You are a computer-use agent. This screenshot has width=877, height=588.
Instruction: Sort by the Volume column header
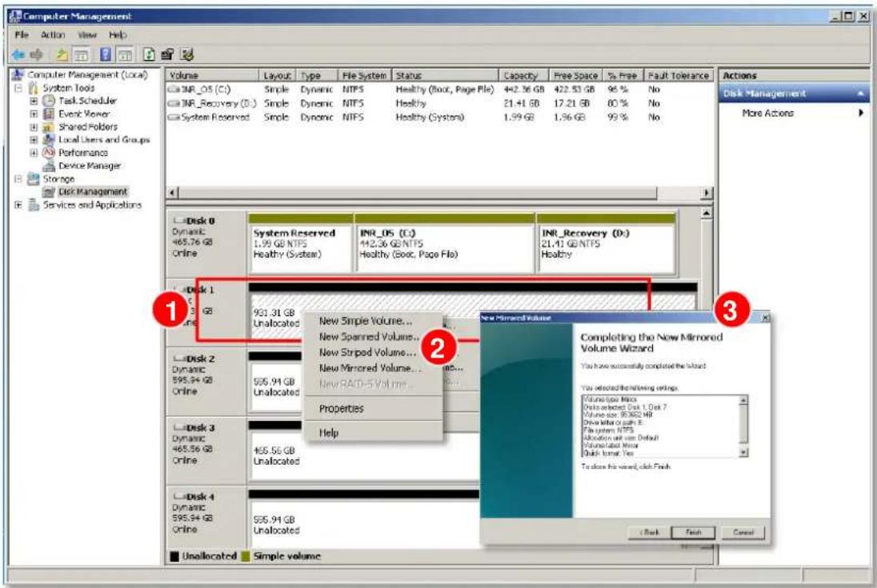[213, 75]
